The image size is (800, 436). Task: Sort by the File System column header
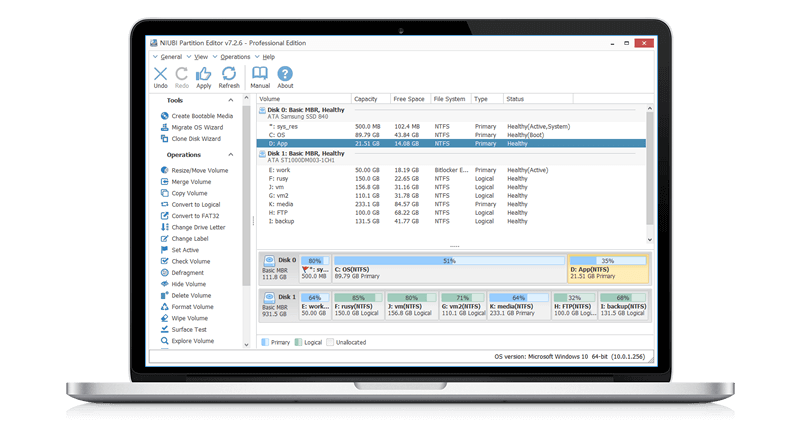(450, 99)
